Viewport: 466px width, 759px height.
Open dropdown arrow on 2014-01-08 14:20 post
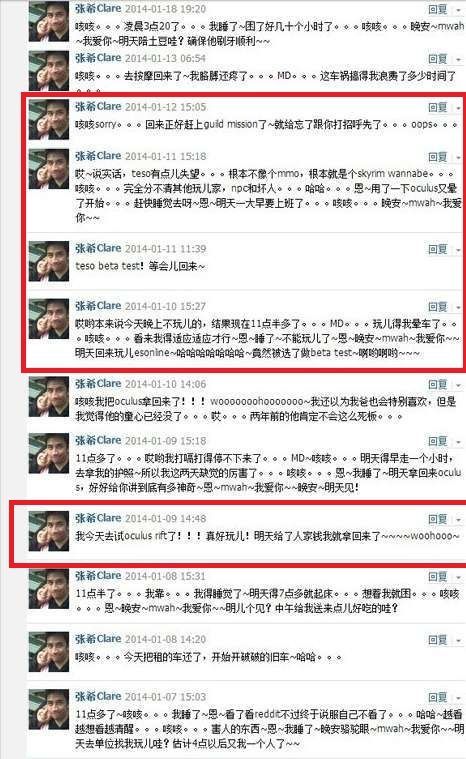(x=458, y=640)
